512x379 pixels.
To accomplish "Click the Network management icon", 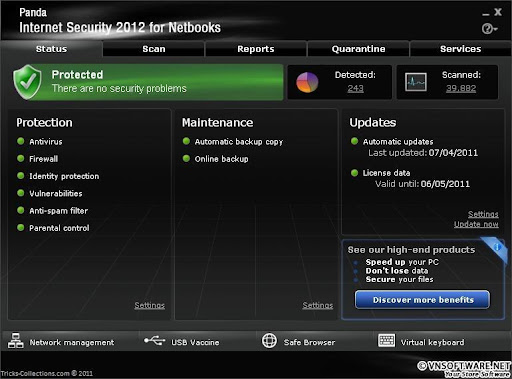I will click(16, 341).
